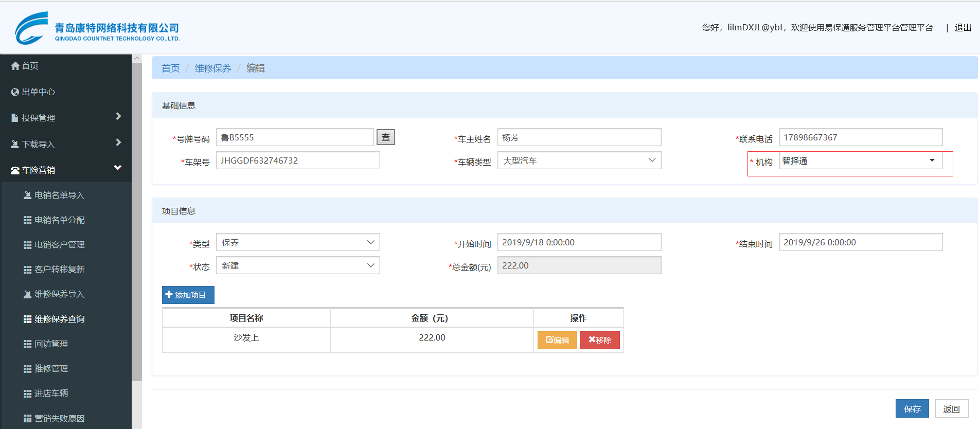Click the document icon beside 投保管理
This screenshot has height=429, width=980.
pyautogui.click(x=15, y=118)
